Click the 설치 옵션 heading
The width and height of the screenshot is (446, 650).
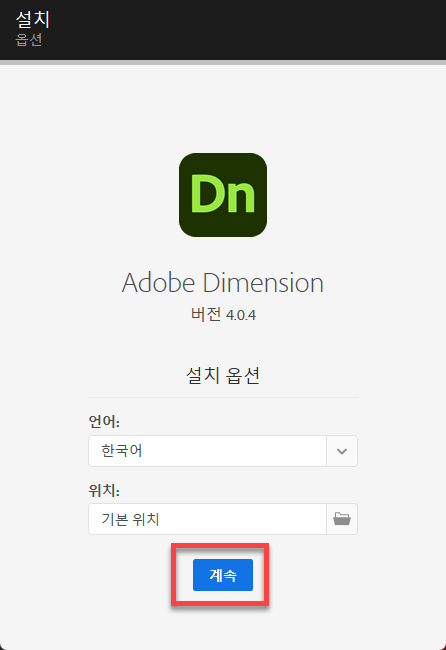223,376
